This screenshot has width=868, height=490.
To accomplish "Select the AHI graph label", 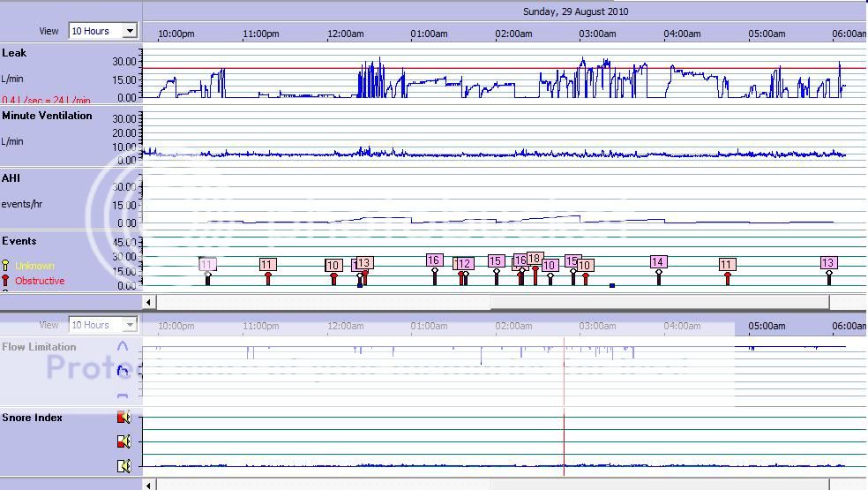I will tap(11, 178).
